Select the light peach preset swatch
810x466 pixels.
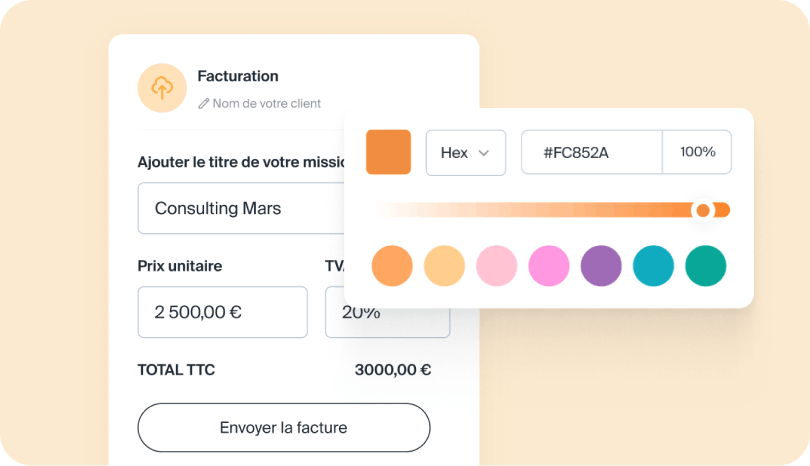(444, 266)
